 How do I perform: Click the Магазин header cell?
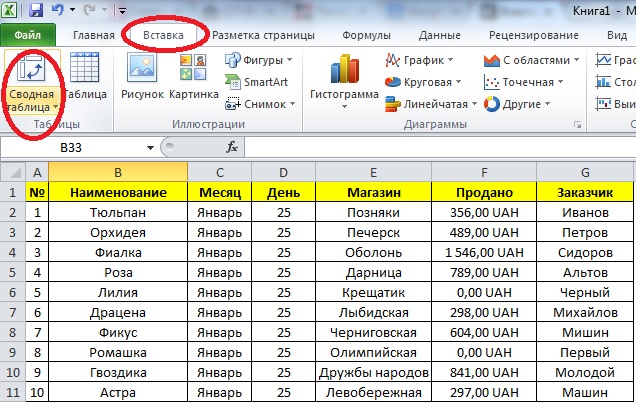[x=373, y=192]
